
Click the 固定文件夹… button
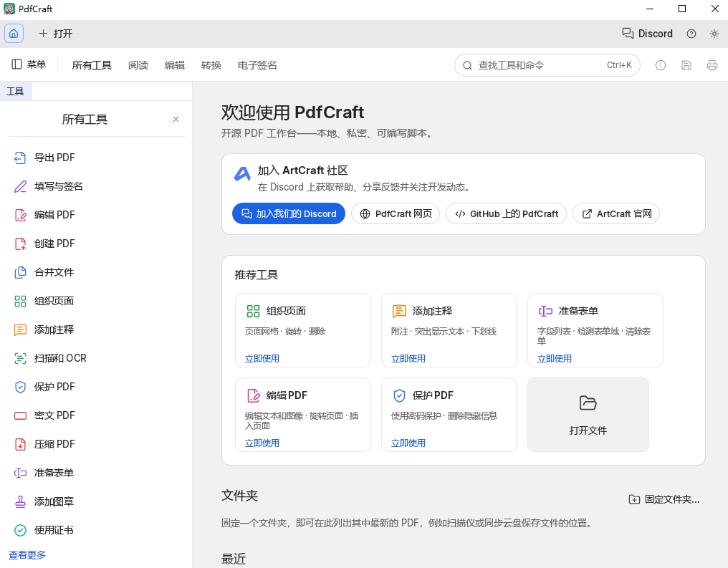pos(664,499)
